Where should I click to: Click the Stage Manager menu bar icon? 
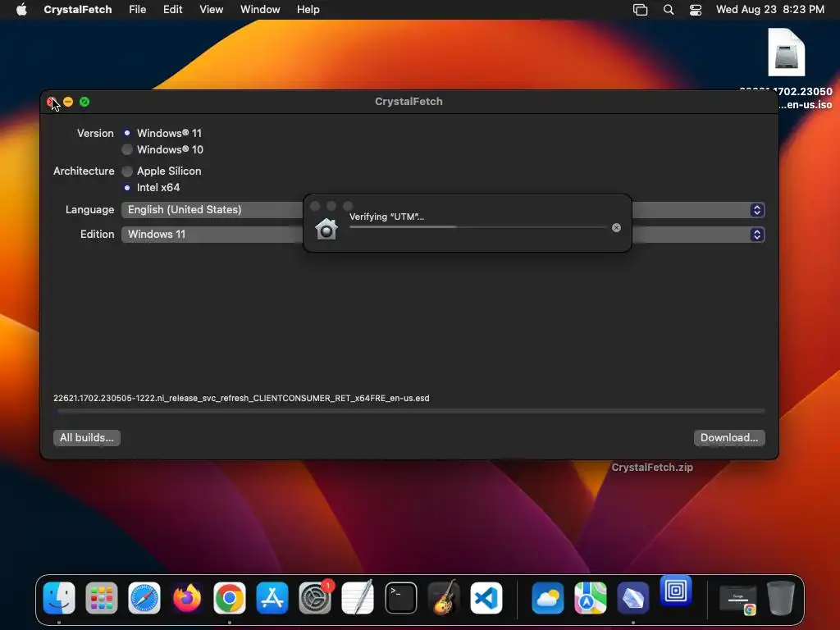(640, 10)
